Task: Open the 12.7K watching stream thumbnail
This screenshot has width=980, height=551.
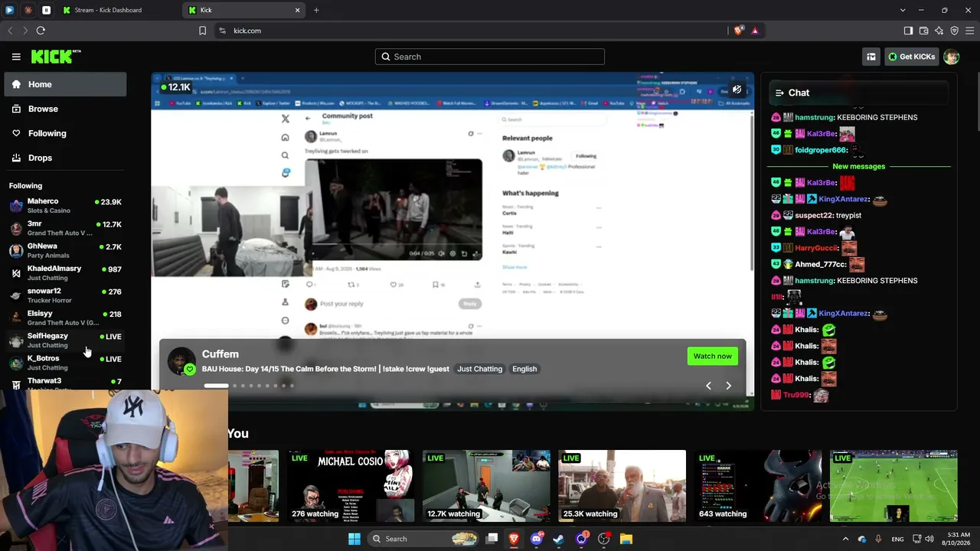Action: click(486, 486)
